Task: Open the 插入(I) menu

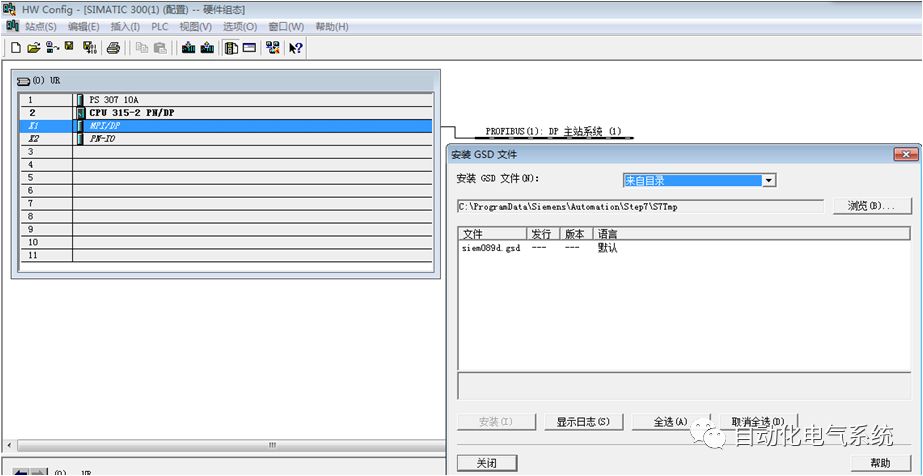Action: [x=125, y=27]
